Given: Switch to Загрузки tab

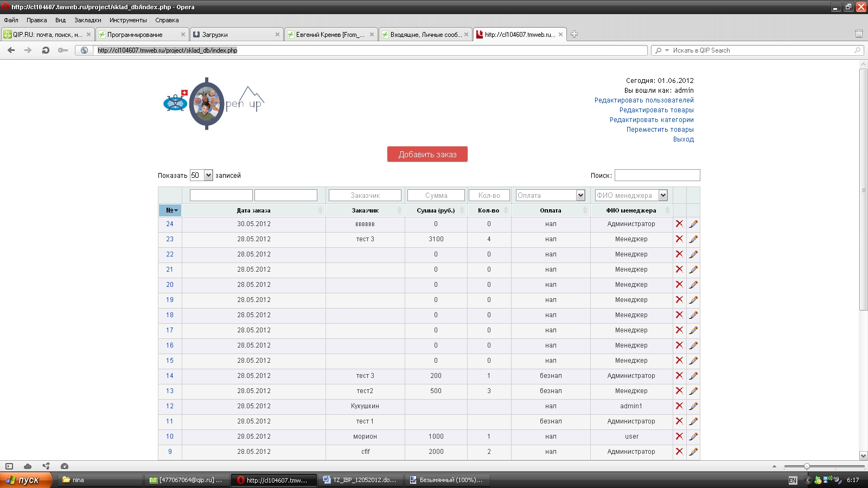Looking at the screenshot, I should tap(237, 34).
